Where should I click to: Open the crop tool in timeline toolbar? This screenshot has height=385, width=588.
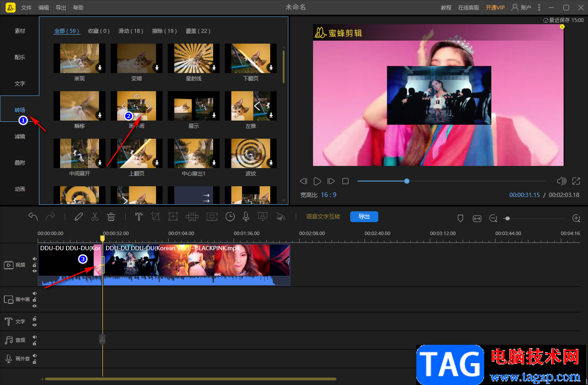pos(156,216)
